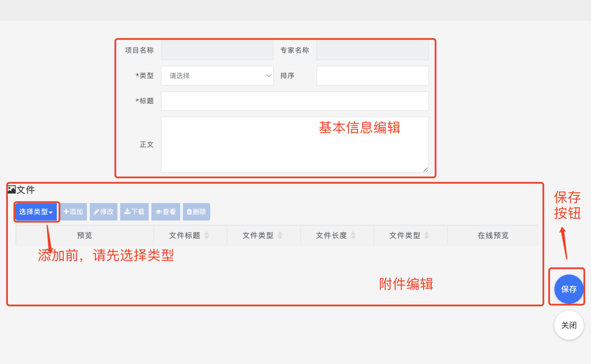Click the blue 保存 round button
Image resolution: width=591 pixels, height=364 pixels.
pos(569,289)
